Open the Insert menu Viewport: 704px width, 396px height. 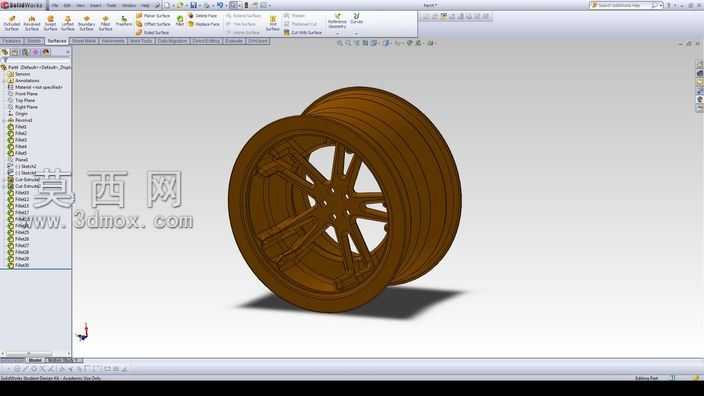point(95,5)
